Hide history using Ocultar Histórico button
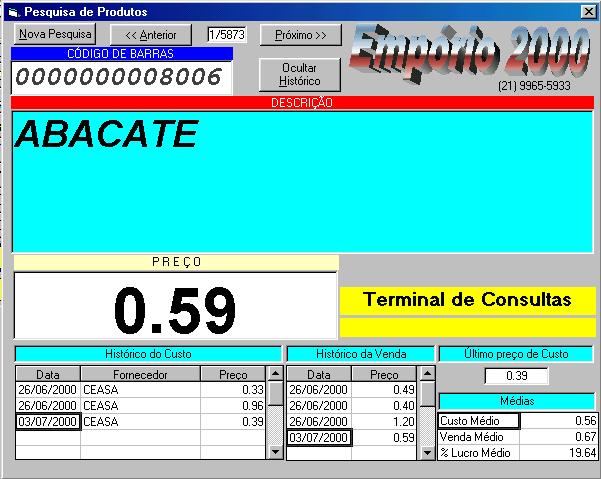 [300, 74]
